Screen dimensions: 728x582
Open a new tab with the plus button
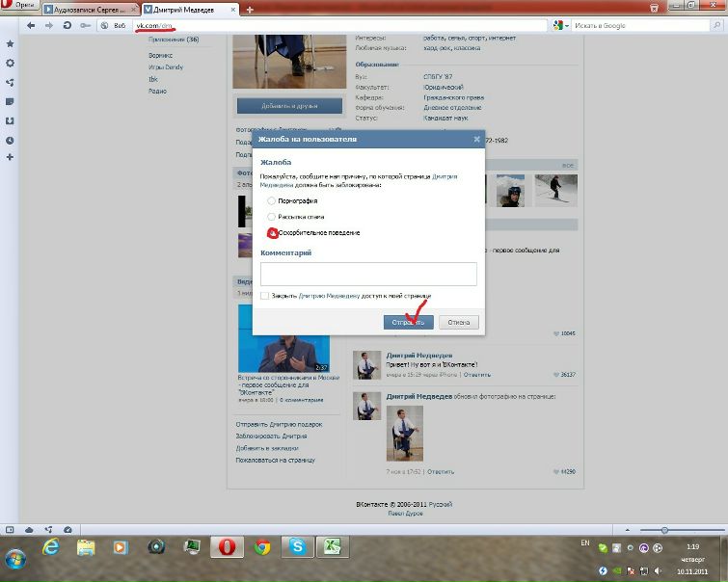tap(250, 10)
